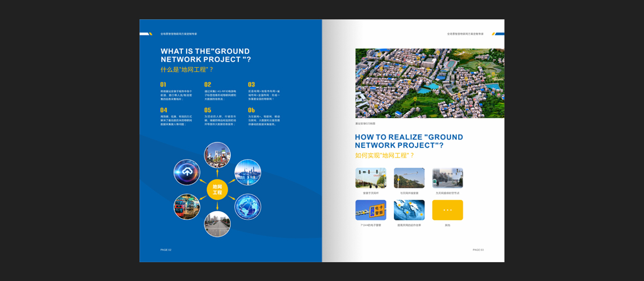Click the city skyline waterfront circle image

click(x=248, y=172)
